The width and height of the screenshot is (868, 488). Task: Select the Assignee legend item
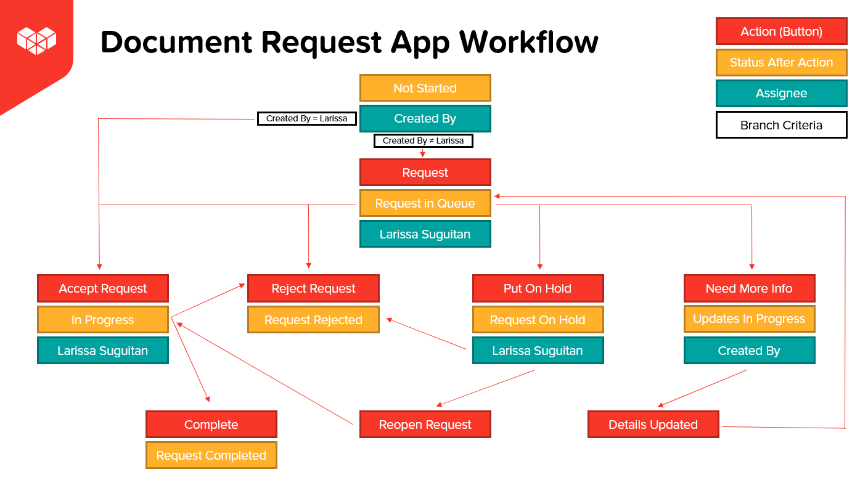pos(781,93)
